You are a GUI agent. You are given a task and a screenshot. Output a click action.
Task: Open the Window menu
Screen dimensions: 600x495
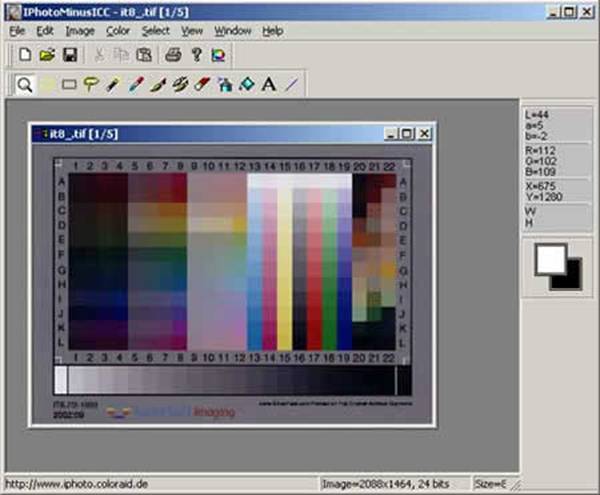233,31
